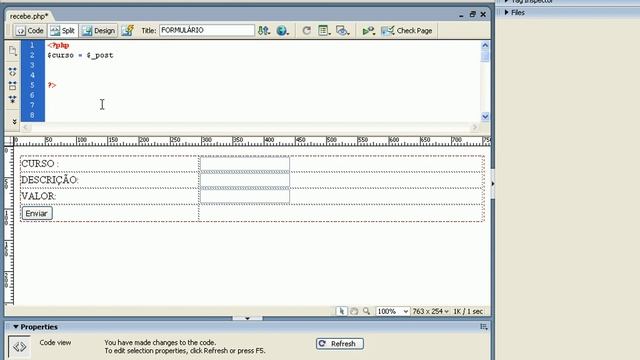Click the VALOR: label cell

[109, 196]
